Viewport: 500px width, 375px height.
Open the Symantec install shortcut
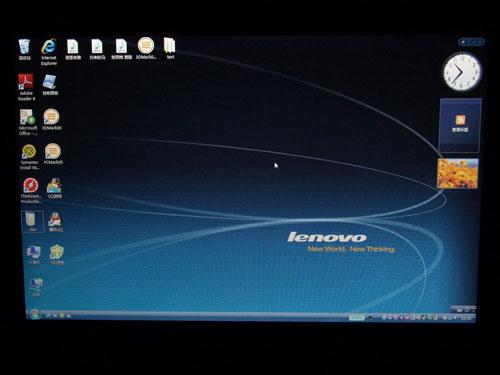[x=29, y=157]
